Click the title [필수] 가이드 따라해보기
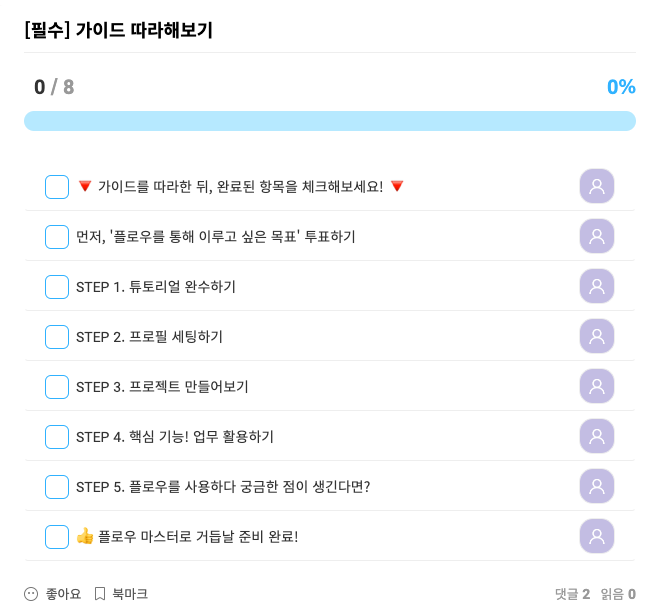Viewport: 658px width, 616px height. [119, 30]
